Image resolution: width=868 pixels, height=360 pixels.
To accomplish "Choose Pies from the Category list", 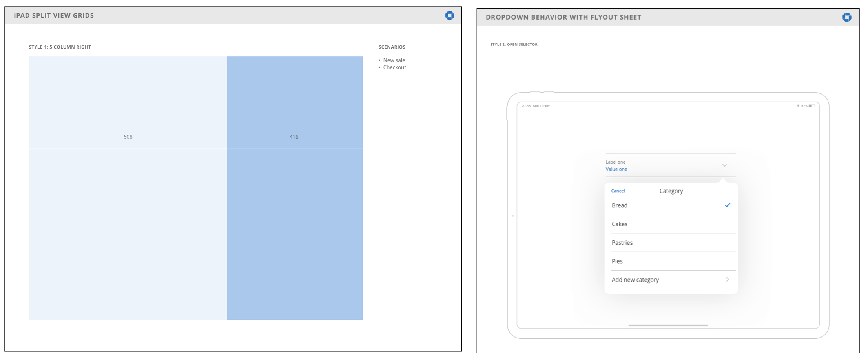I will pyautogui.click(x=673, y=261).
